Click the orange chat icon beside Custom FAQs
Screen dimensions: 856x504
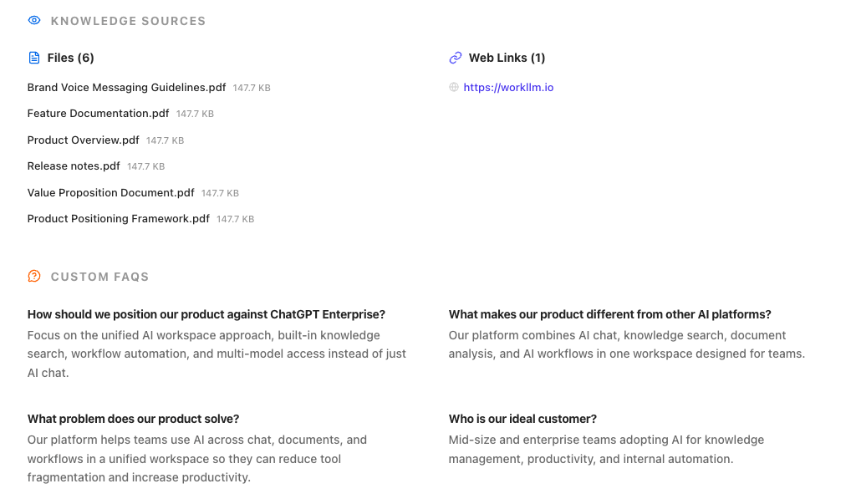coord(34,277)
